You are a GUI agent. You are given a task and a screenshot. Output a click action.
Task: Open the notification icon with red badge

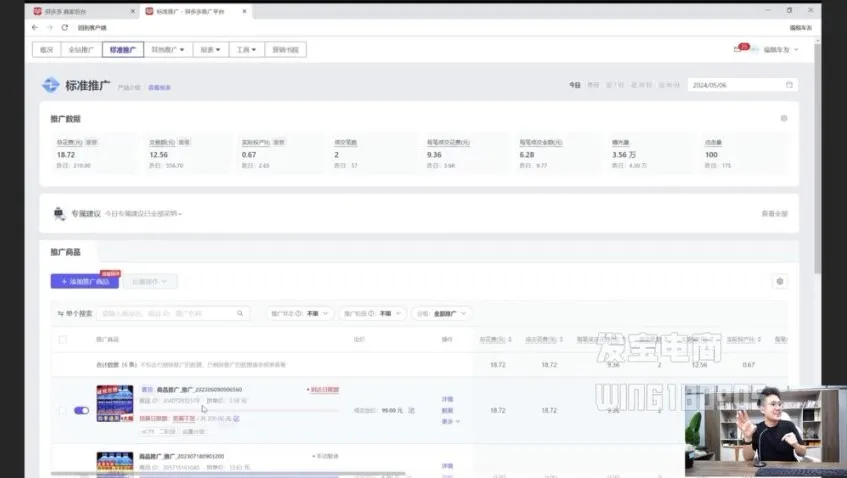tap(739, 49)
